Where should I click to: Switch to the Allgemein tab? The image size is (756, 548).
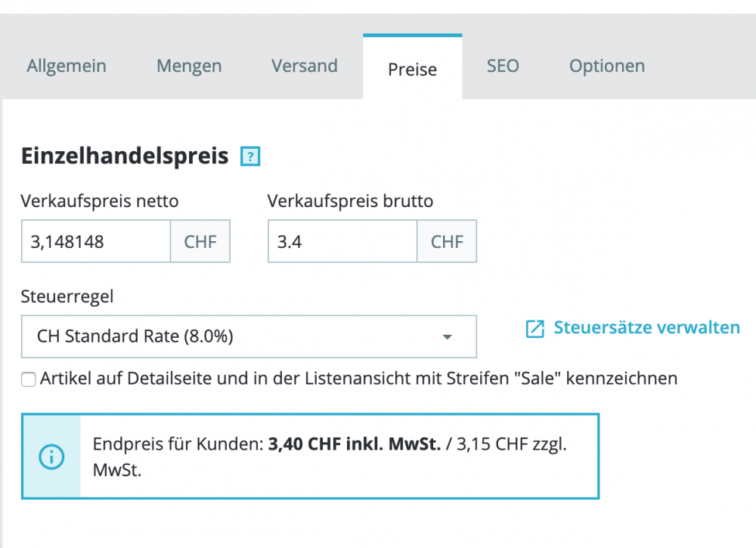pyautogui.click(x=67, y=67)
